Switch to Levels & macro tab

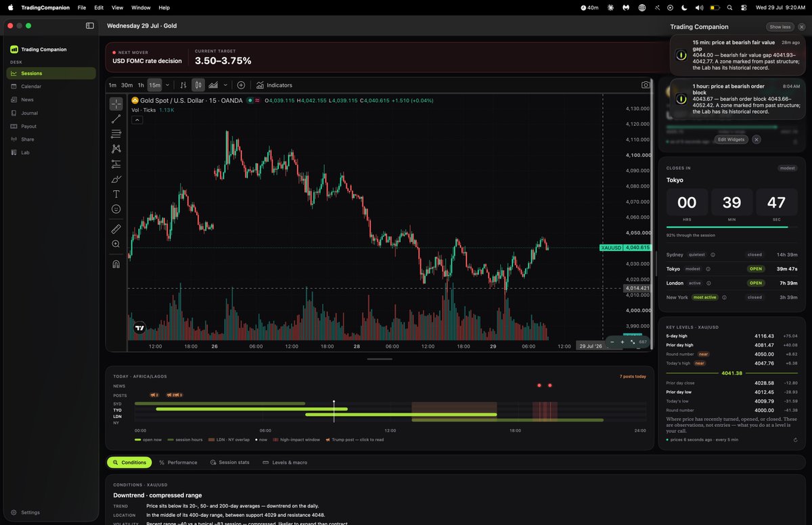point(285,462)
